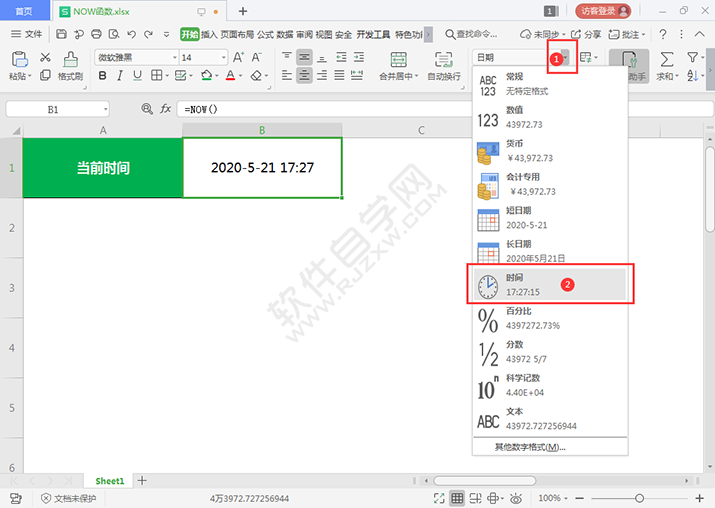Click the fill color bucket icon
The image size is (715, 508).
(207, 75)
